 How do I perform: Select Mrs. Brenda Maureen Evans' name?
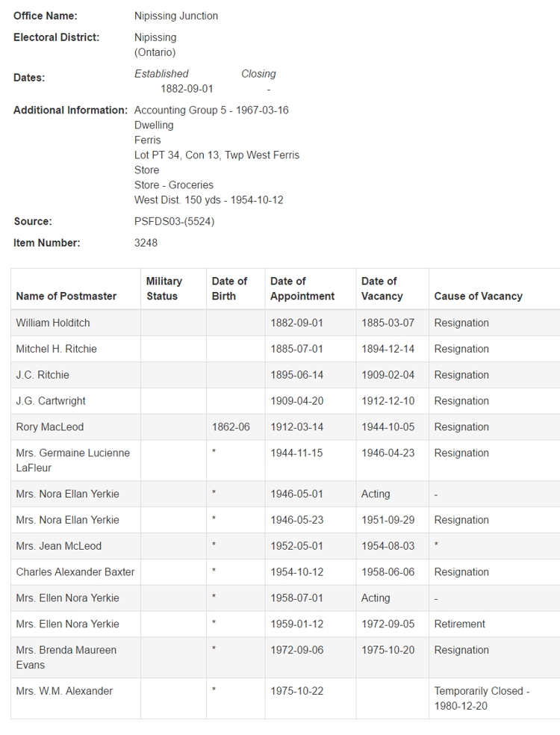click(66, 657)
